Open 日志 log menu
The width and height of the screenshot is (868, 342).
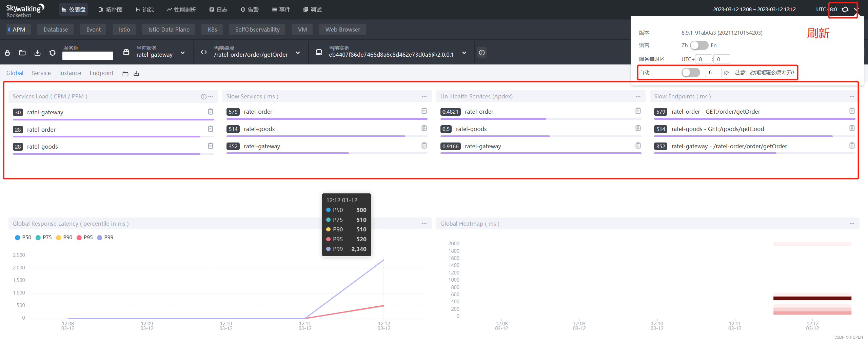tap(218, 9)
